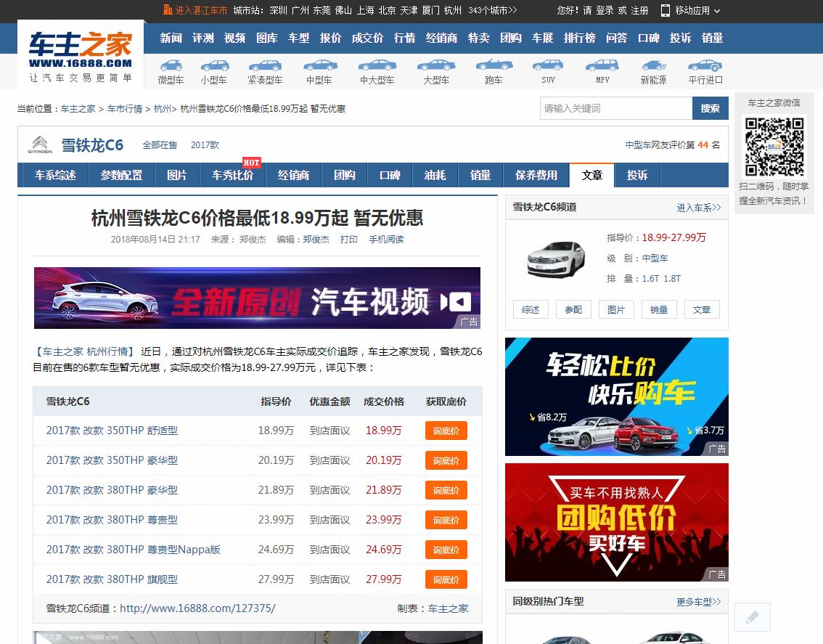Click the white Citroën C6 thumbnail
823x644 pixels.
pyautogui.click(x=556, y=259)
